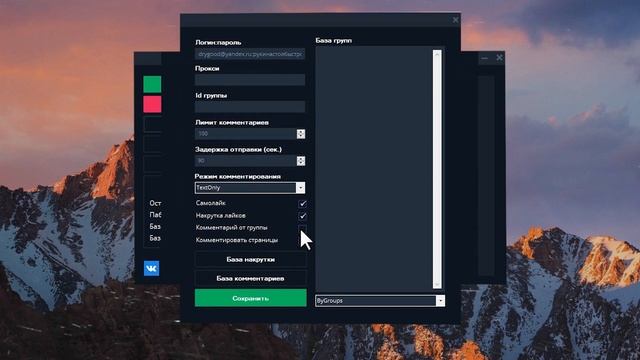Toggle the Накрутка лайков checkbox
This screenshot has width=640, height=360.
click(x=302, y=216)
